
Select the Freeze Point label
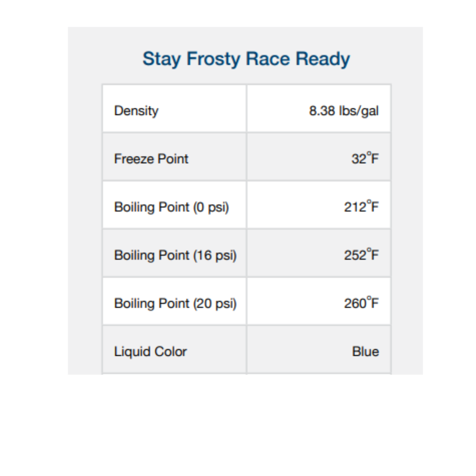(x=151, y=159)
